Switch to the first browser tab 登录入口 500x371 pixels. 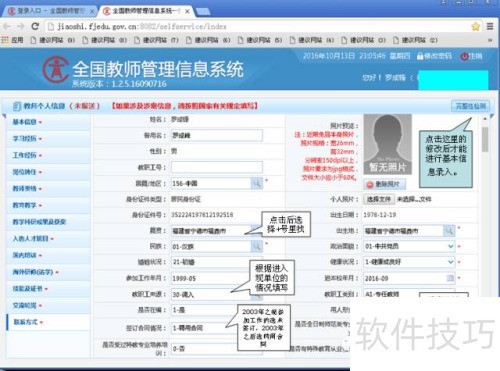49,11
